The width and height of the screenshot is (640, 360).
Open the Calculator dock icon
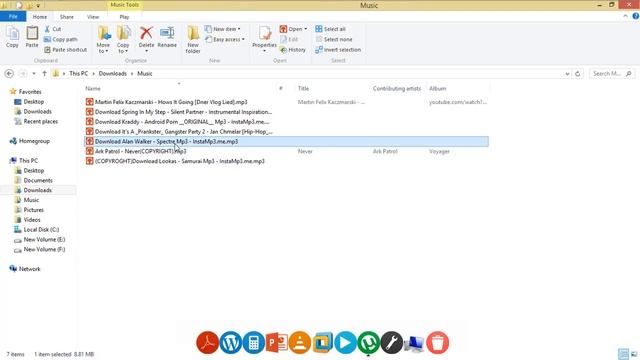(x=253, y=342)
